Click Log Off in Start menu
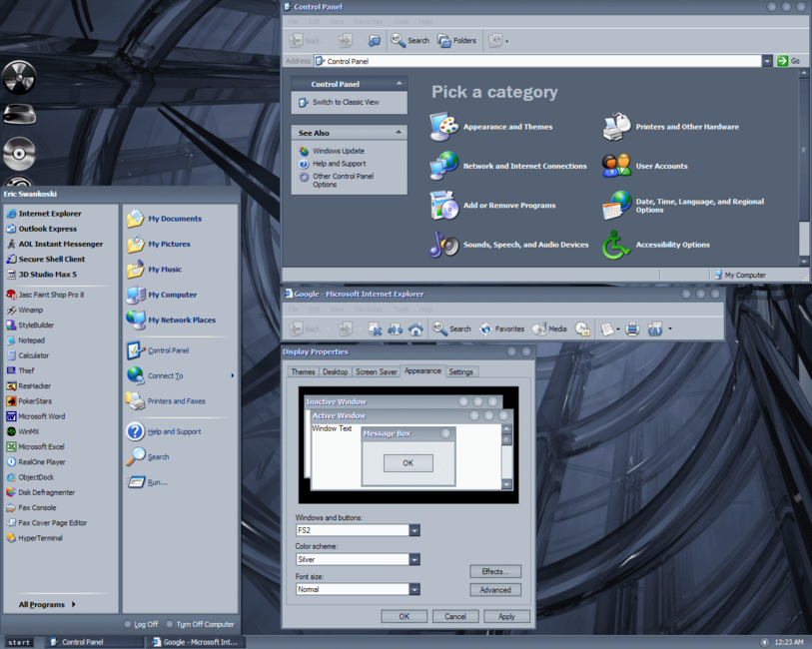This screenshot has height=649, width=812. (141, 624)
